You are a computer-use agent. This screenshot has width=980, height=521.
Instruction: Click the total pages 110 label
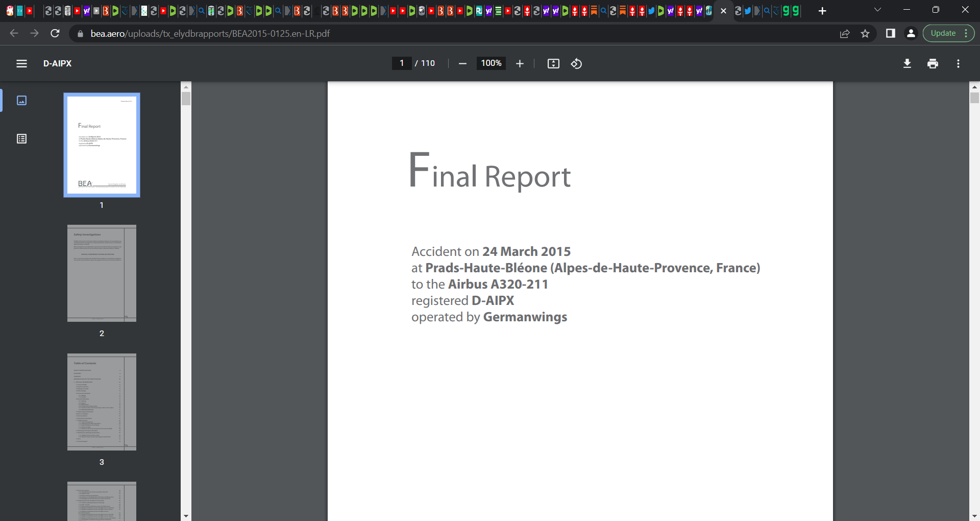428,63
